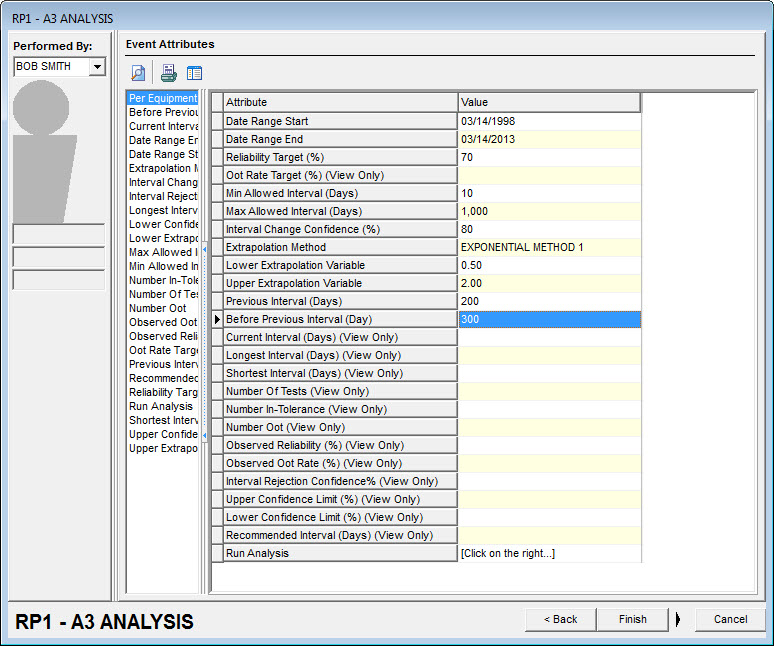Click the print preview magnifier icon

click(138, 73)
